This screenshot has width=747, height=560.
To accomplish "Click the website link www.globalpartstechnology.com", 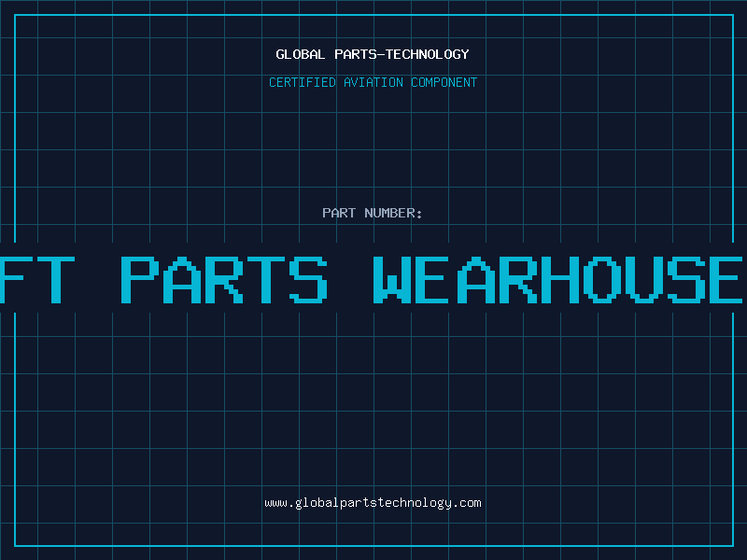I will click(x=373, y=503).
